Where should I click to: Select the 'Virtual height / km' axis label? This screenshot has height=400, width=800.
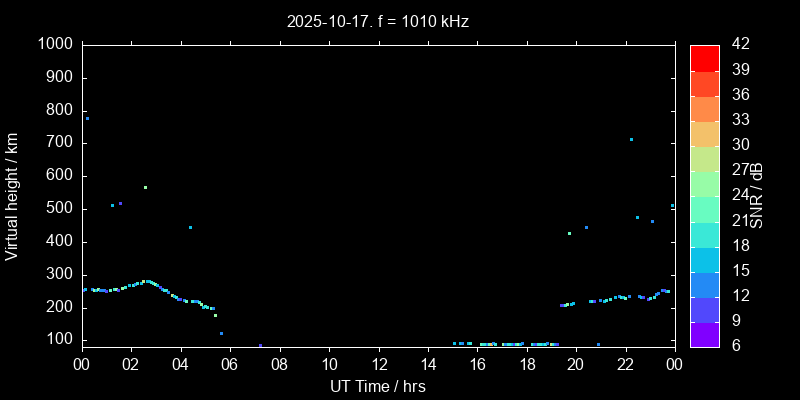point(13,195)
